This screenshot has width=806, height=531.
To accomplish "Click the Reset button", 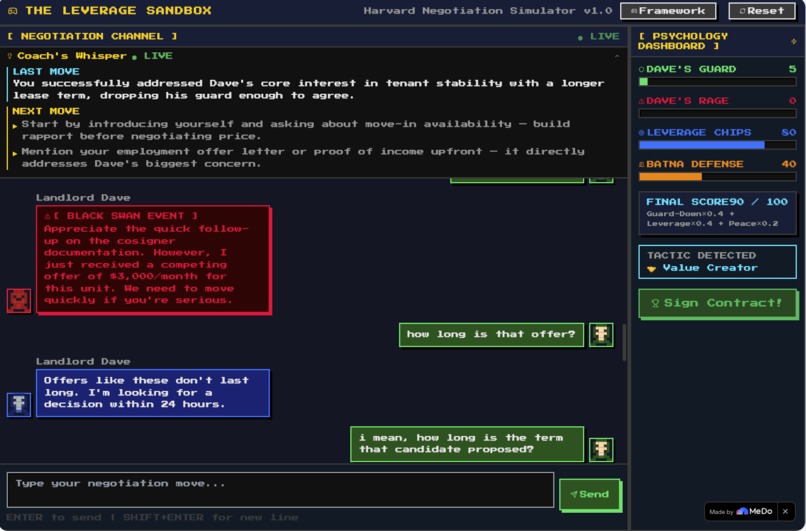I will click(x=761, y=11).
